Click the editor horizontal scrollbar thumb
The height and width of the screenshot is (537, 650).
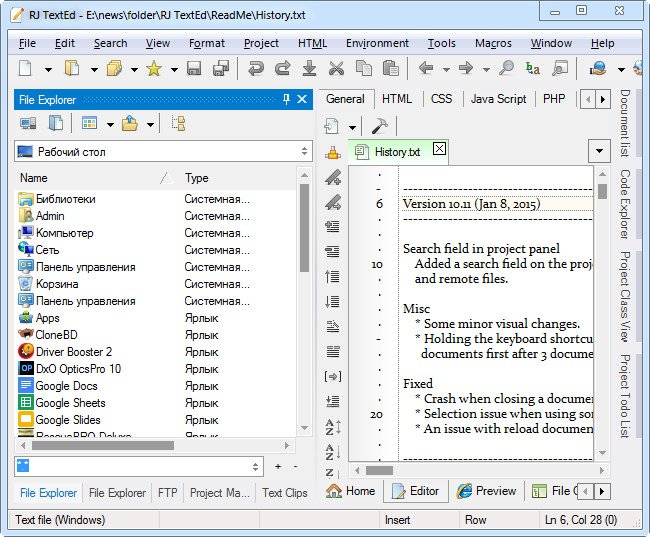coord(379,471)
